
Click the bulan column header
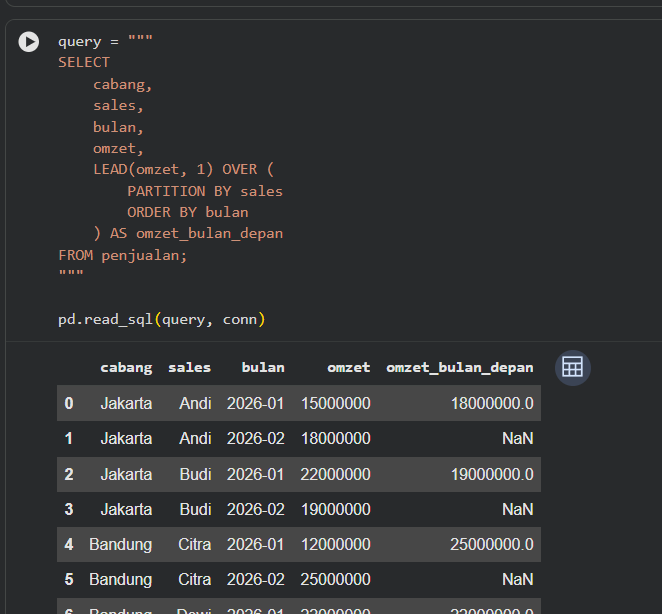coord(263,367)
